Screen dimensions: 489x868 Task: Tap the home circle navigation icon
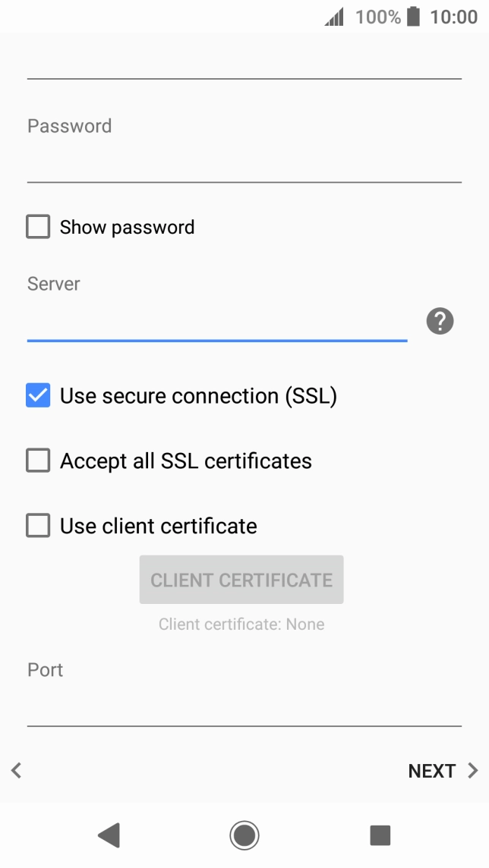(x=244, y=835)
